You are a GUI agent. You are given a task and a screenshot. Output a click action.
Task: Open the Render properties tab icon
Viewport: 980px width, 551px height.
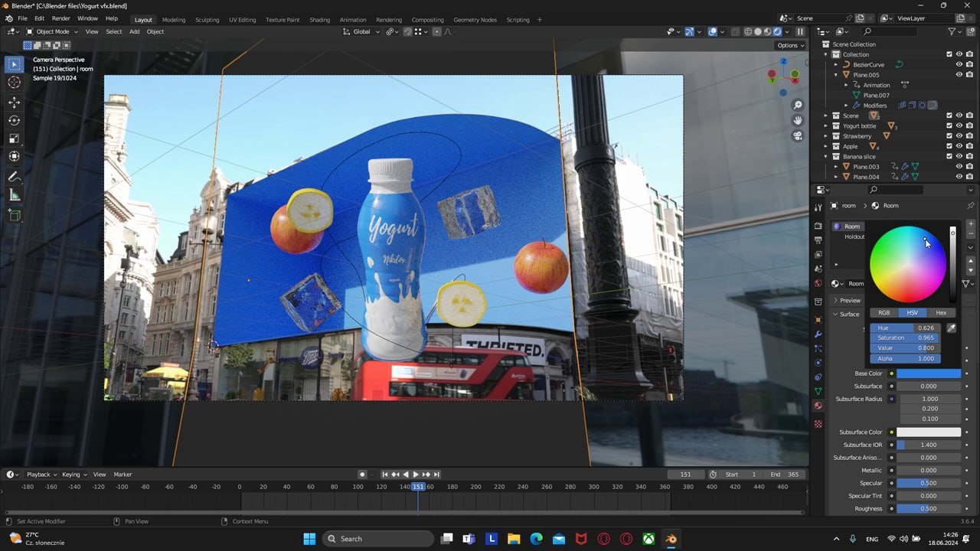[x=818, y=227]
